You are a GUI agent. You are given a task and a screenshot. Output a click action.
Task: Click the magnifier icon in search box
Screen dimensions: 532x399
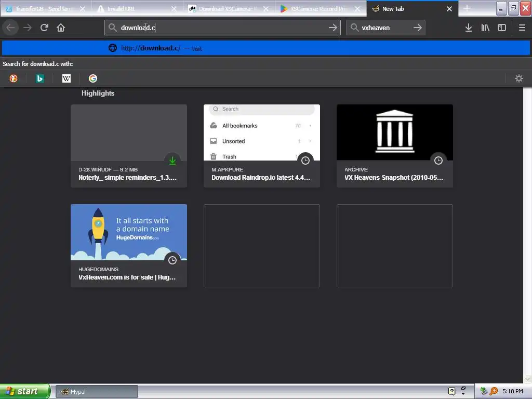[x=354, y=28]
